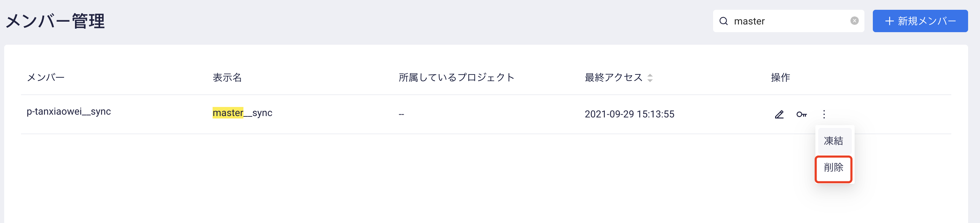Click the last access timestamp 2021-09-29 15:13:55
Viewport: 980px width, 223px height.
629,114
